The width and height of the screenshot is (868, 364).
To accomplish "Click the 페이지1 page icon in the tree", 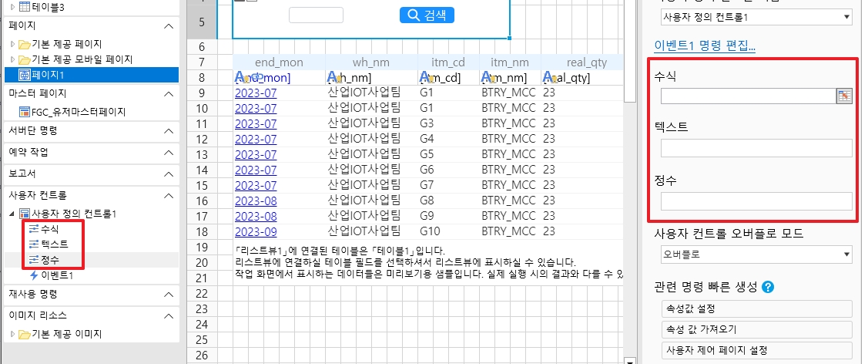I will (x=25, y=75).
